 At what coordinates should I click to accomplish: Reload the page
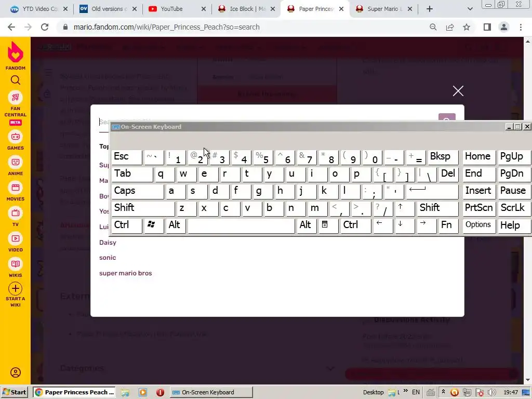45,27
